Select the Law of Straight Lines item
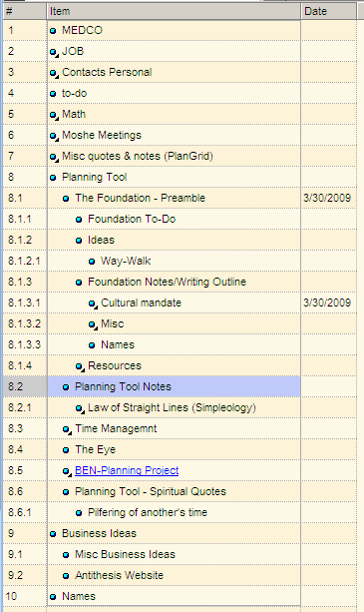Image resolution: width=364 pixels, height=612 pixels. pyautogui.click(x=172, y=408)
